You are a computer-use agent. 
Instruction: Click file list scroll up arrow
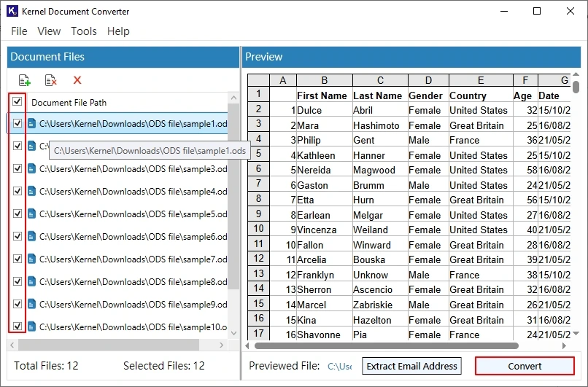[234, 98]
